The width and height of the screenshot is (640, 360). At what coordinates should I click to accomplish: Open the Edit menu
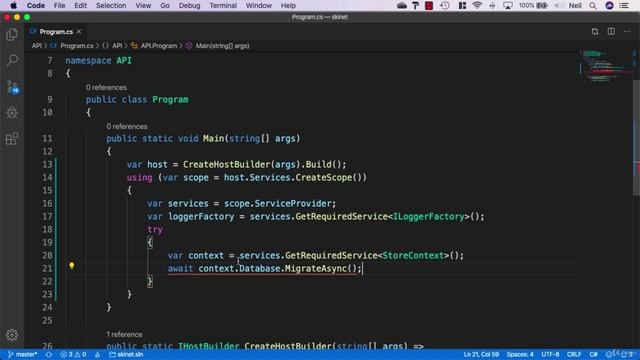tap(80, 6)
